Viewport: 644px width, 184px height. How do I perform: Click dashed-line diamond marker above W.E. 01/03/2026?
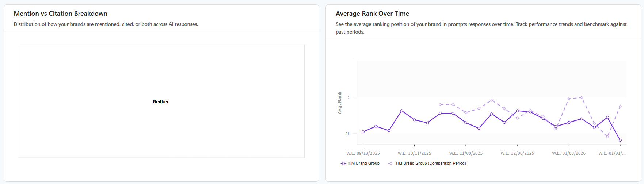pos(569,99)
